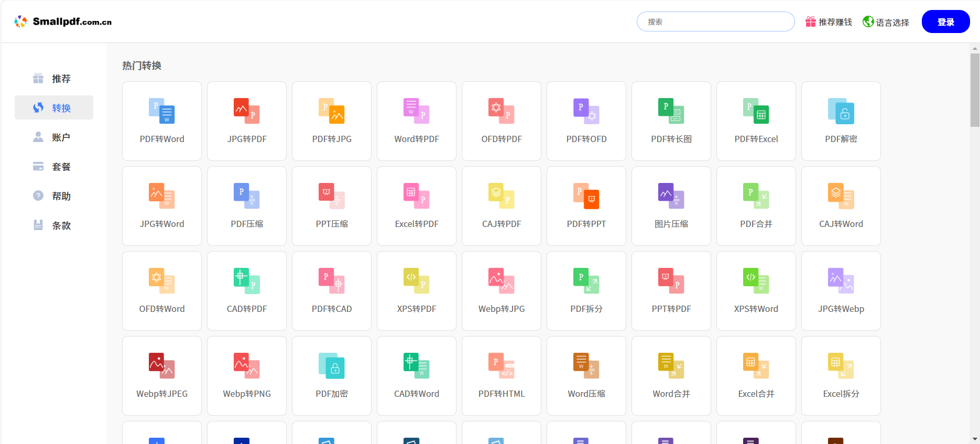
Task: Open the PDF转Excel tool
Action: coord(756,121)
